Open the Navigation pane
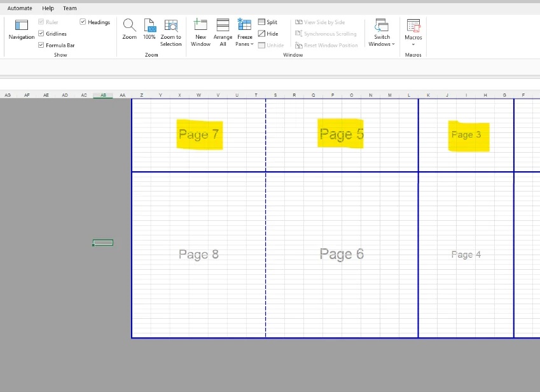The width and height of the screenshot is (540, 392). coord(22,30)
